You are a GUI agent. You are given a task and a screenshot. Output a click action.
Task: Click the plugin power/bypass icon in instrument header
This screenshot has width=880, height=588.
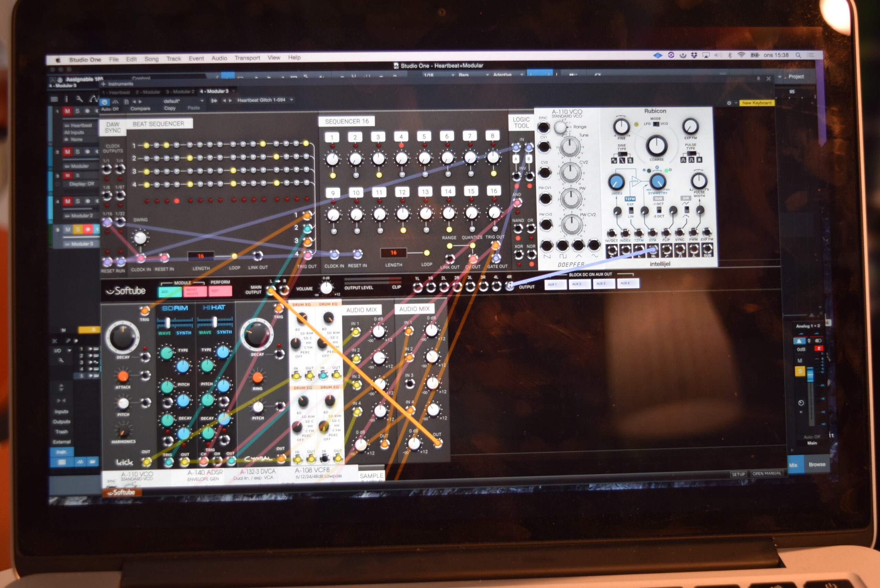coord(104,102)
